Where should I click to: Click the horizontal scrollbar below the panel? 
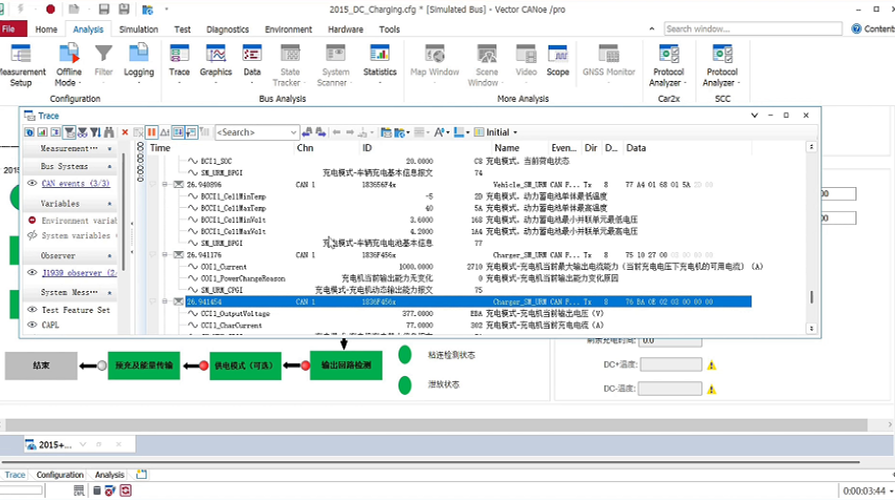tap(436, 425)
